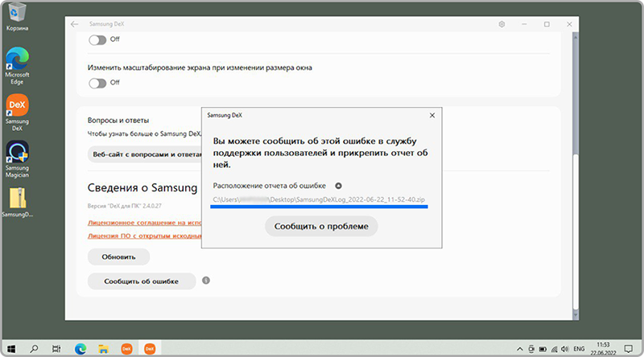Viewport: 644px width, 357px height.
Task: Open Лицензия ПО с открытым исходным link
Action: (145, 236)
